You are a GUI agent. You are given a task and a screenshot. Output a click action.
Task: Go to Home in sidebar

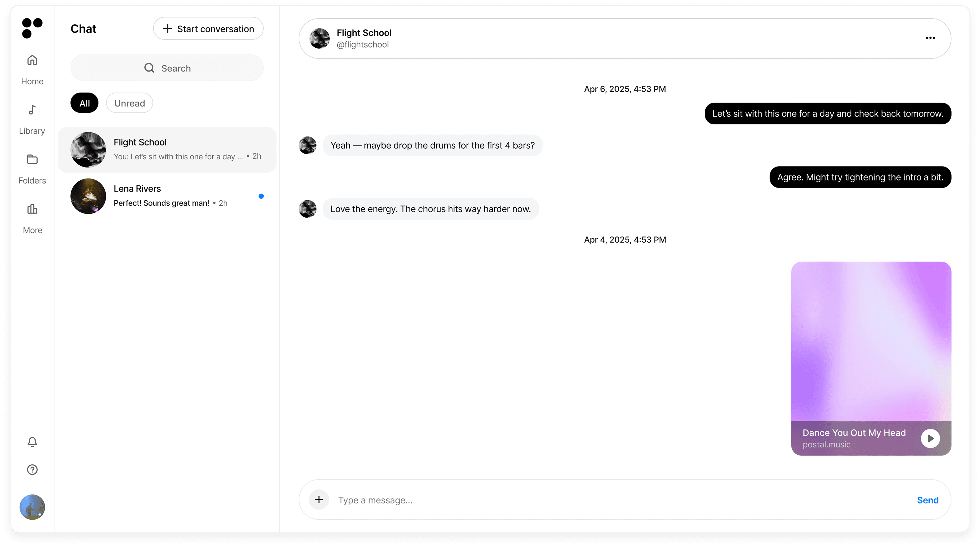[x=32, y=70]
